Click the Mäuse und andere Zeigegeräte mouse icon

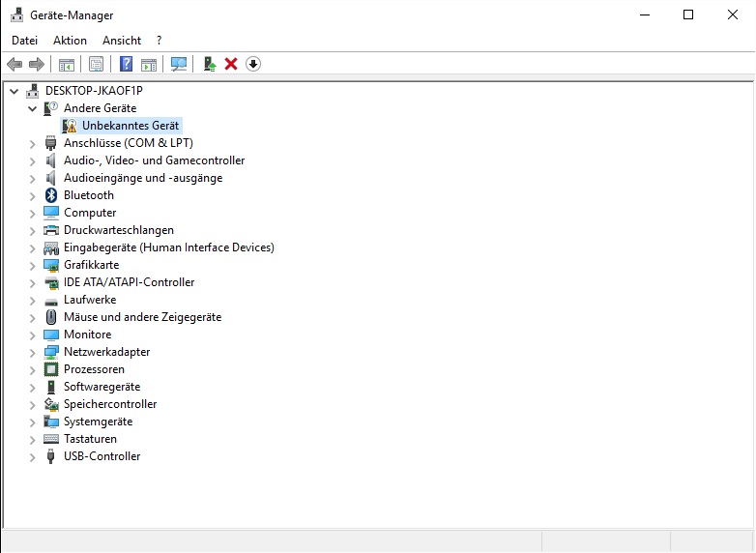(x=51, y=317)
